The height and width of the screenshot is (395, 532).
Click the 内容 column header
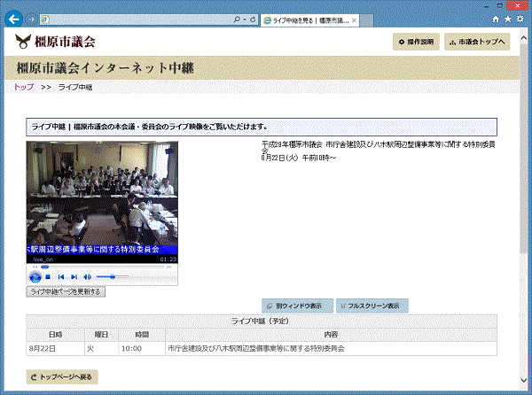coord(331,335)
